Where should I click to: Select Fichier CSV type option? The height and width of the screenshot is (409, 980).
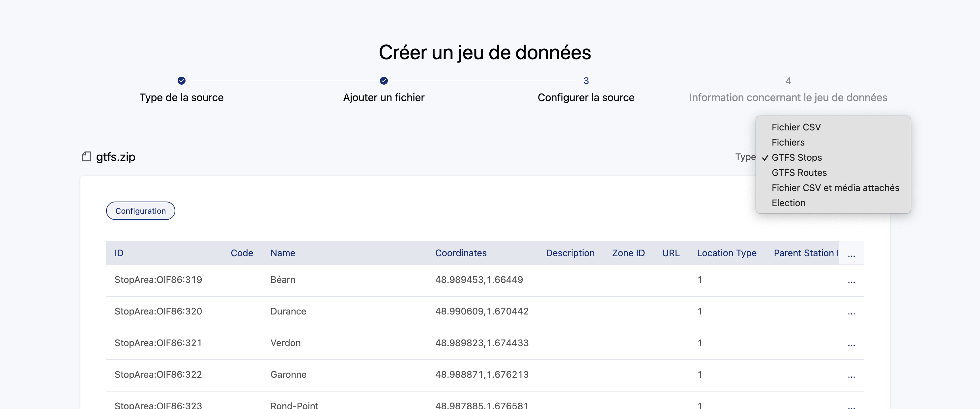tap(796, 127)
